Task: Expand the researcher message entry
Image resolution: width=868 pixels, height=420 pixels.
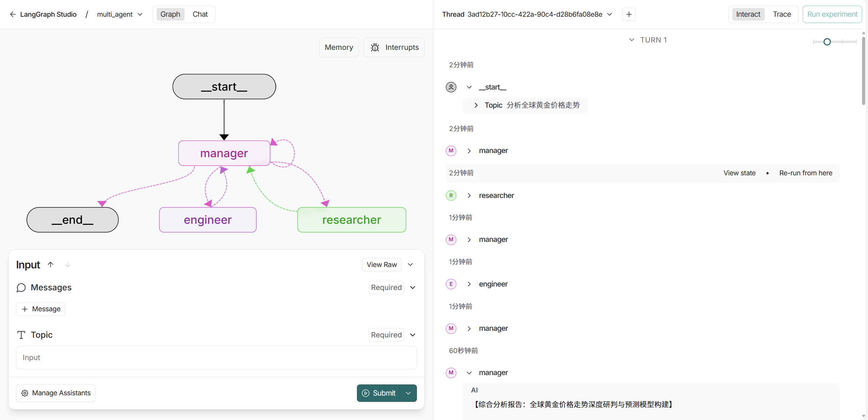Action: click(469, 196)
